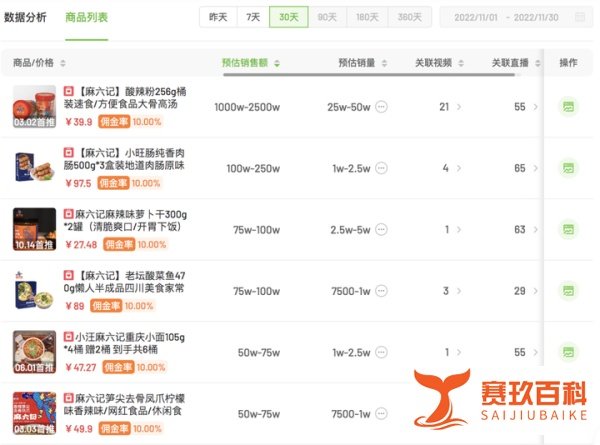The width and height of the screenshot is (600, 445).
Task: Click the 1000w-2500w sales value
Action: [247, 107]
